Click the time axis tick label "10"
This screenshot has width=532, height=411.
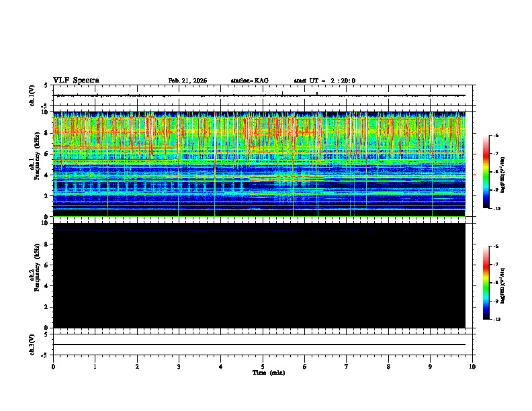point(472,367)
